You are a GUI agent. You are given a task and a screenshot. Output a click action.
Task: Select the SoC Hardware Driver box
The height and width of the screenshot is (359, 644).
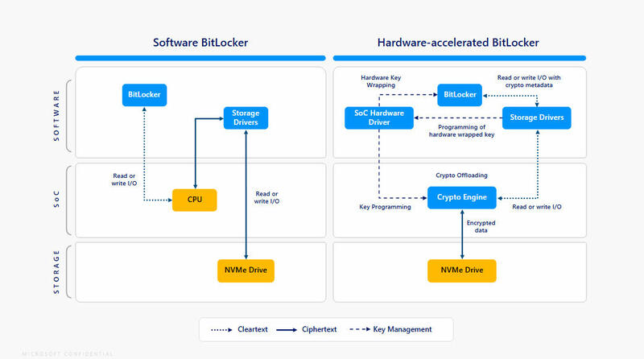coord(379,118)
